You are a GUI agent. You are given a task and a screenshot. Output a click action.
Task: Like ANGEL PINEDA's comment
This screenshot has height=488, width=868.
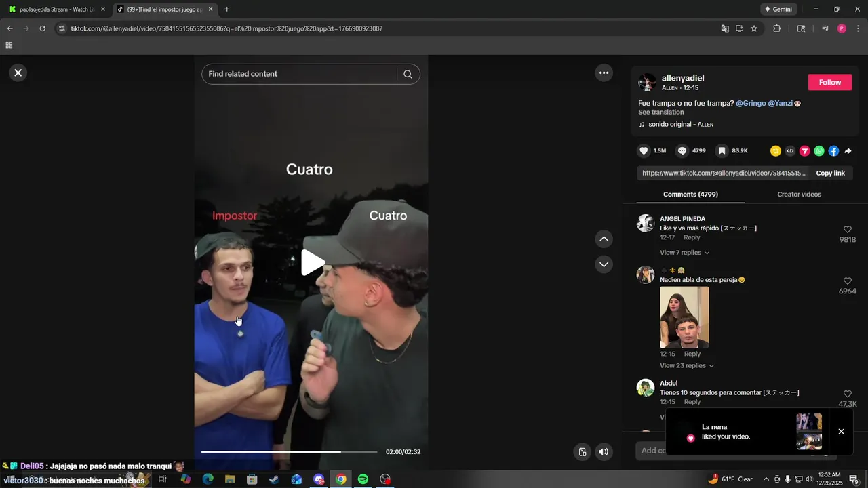[847, 230]
